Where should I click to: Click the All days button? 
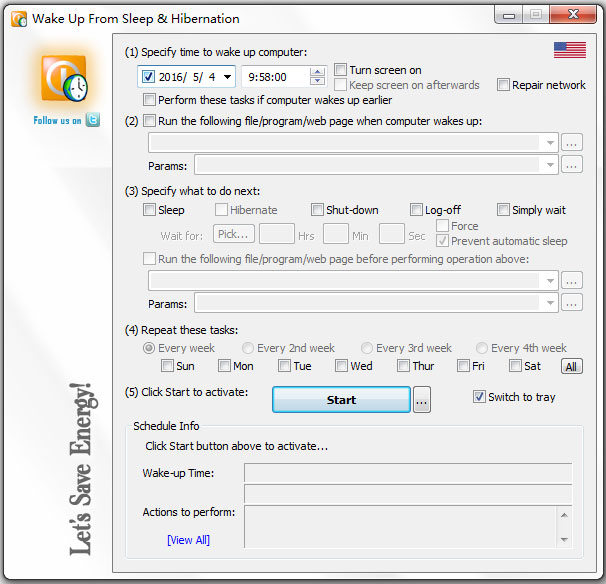tap(570, 367)
